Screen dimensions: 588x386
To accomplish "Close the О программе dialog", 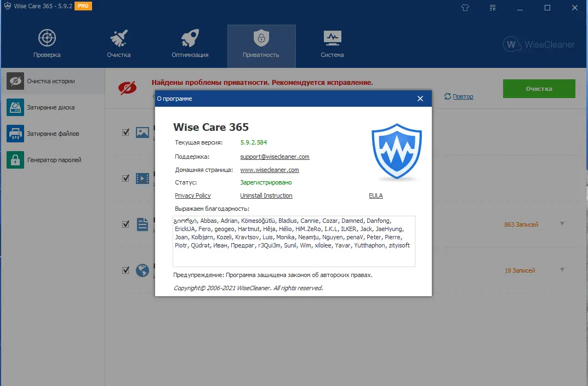I will tap(420, 99).
